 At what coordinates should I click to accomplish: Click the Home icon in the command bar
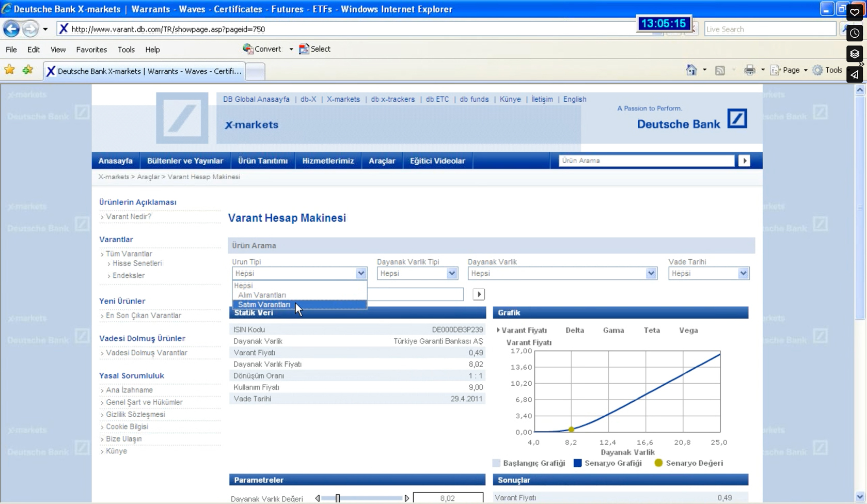[691, 70]
